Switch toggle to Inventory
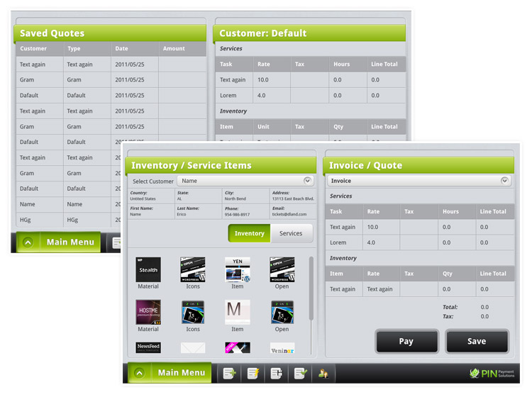Viewport: 532px width, 397px height. tap(250, 233)
